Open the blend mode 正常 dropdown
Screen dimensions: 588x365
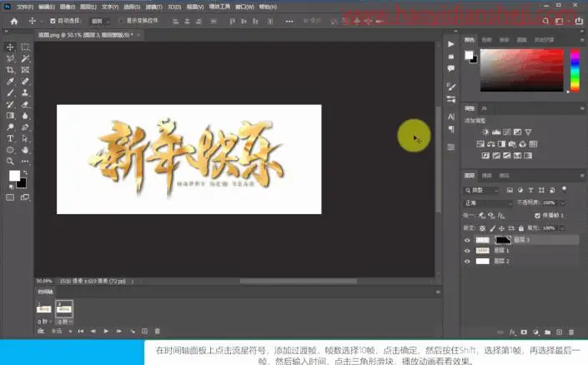(x=488, y=203)
